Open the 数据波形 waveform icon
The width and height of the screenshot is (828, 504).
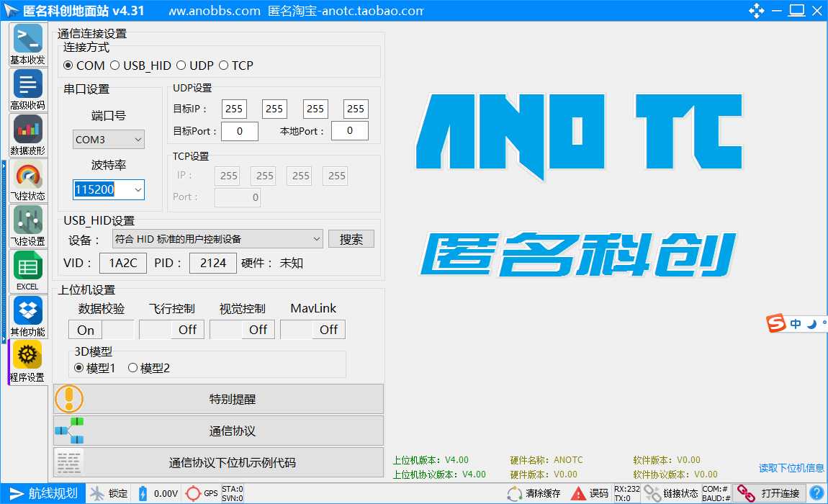pyautogui.click(x=28, y=135)
